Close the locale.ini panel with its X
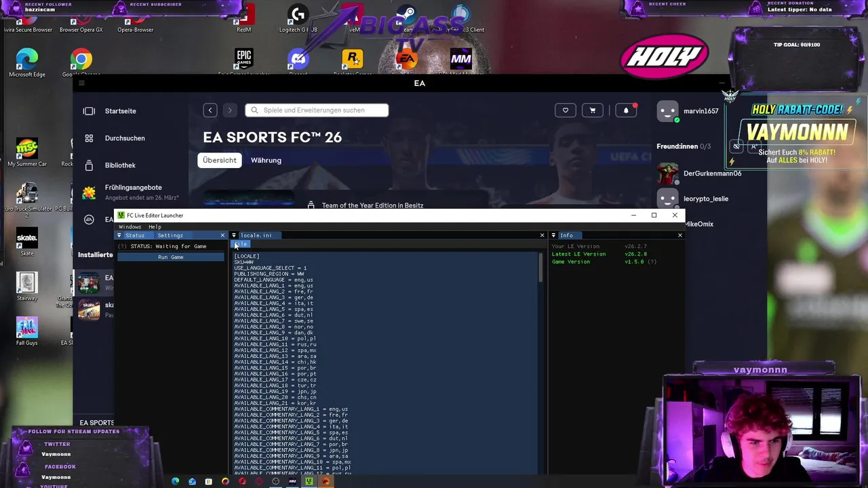Image resolution: width=868 pixels, height=488 pixels. [x=542, y=235]
